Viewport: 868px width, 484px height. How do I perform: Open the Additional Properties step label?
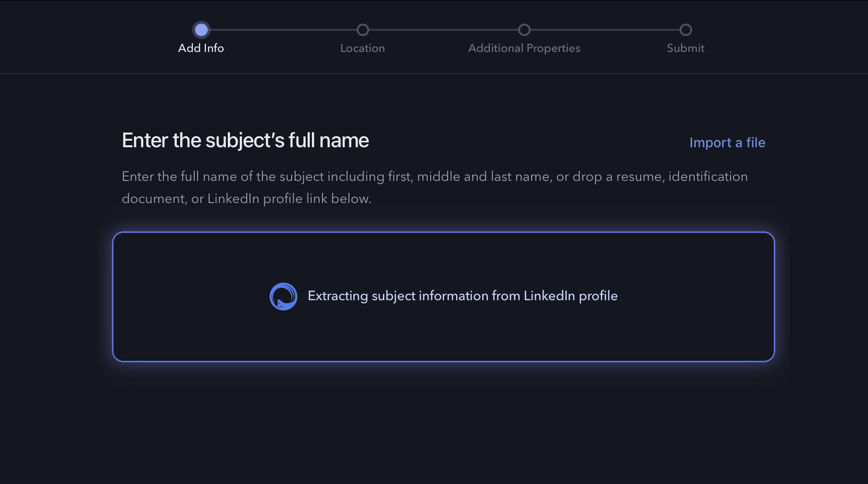[524, 49]
